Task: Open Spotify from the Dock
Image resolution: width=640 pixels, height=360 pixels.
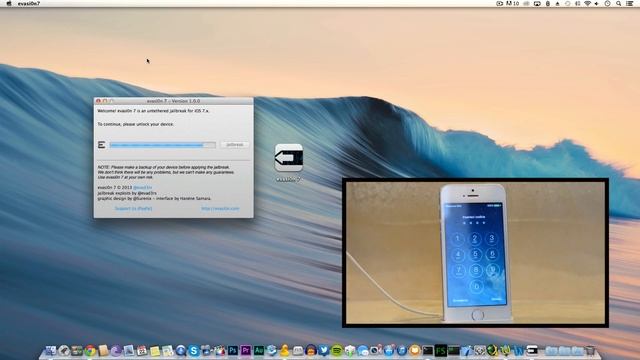Action: pyautogui.click(x=337, y=350)
